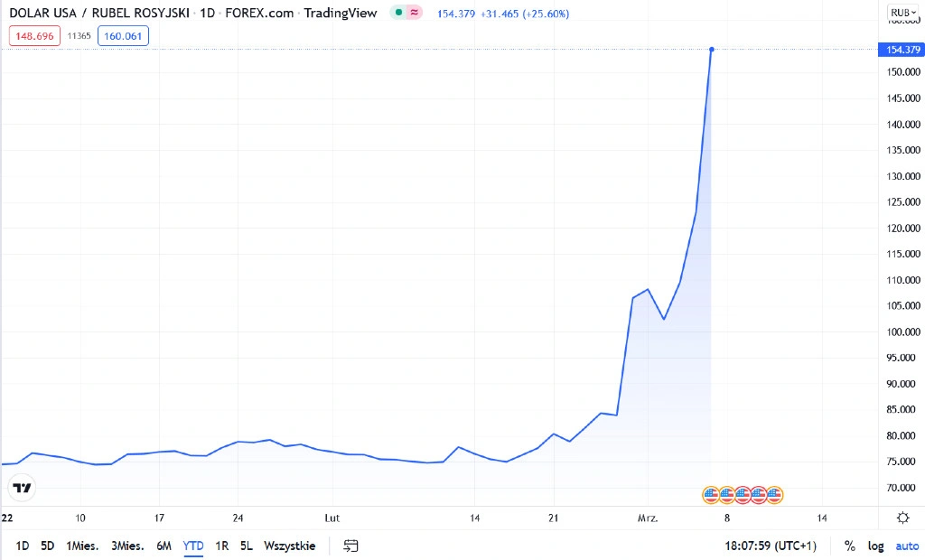Open the TradingView logo icon
This screenshot has width=925, height=560.
22,488
